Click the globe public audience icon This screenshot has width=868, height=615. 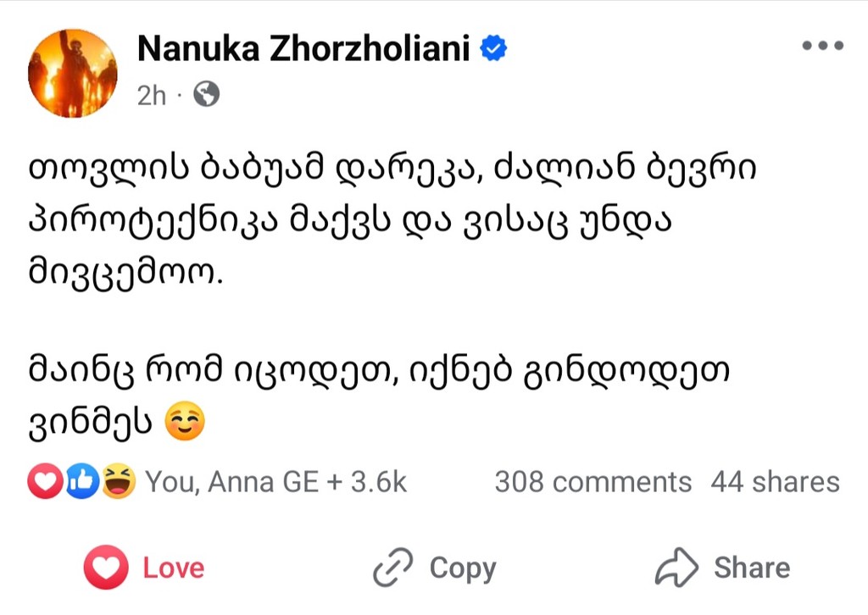(x=206, y=95)
